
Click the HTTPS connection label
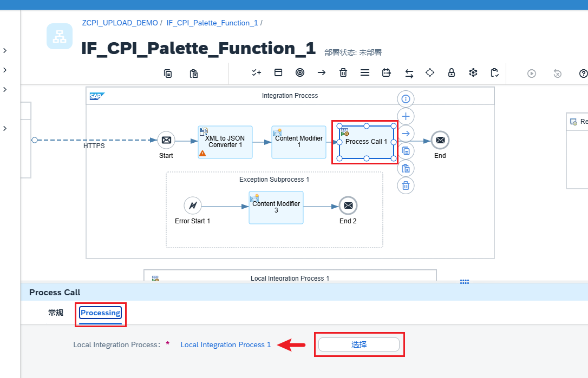pyautogui.click(x=94, y=145)
